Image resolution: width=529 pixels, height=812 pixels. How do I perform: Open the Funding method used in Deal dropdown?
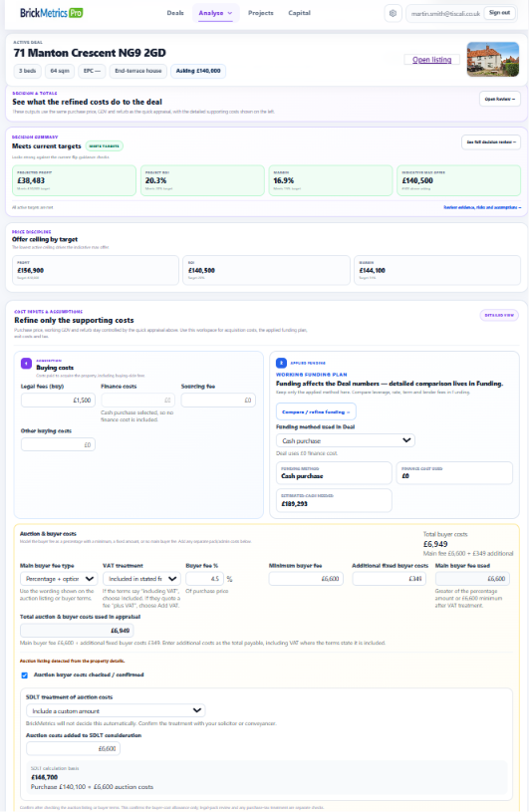coord(346,440)
